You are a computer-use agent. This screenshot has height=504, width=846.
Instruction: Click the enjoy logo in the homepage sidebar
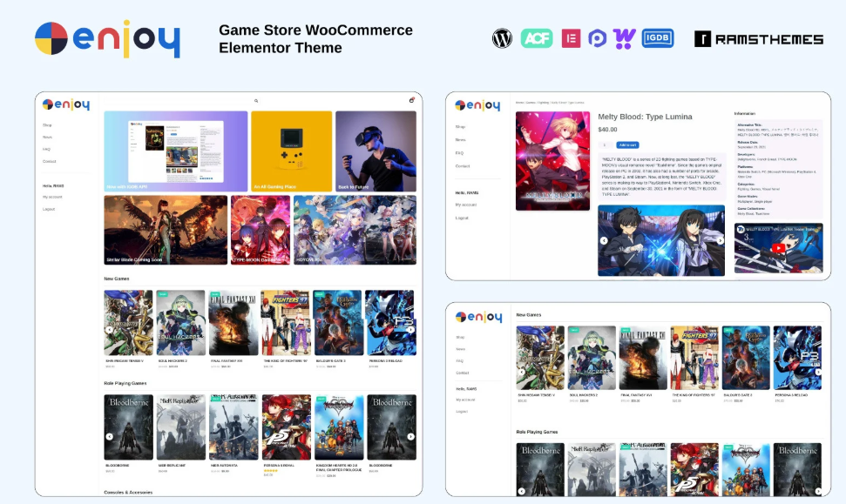pos(66,104)
